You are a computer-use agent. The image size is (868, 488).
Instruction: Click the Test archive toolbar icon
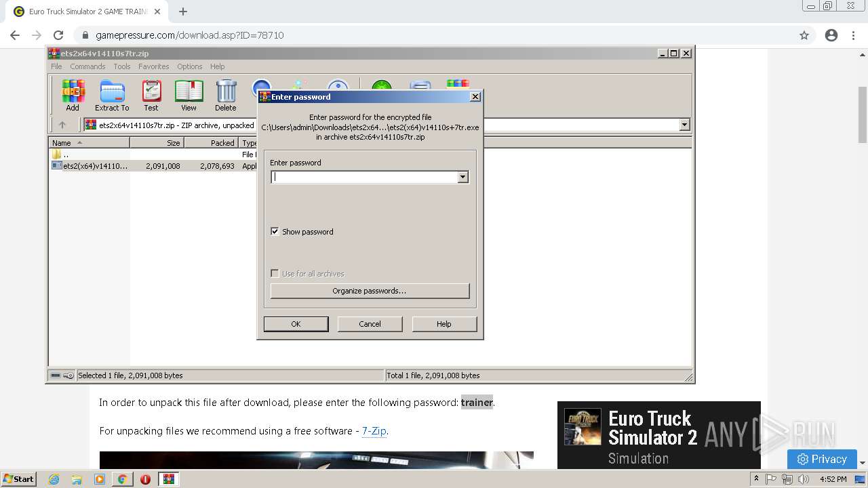(151, 95)
